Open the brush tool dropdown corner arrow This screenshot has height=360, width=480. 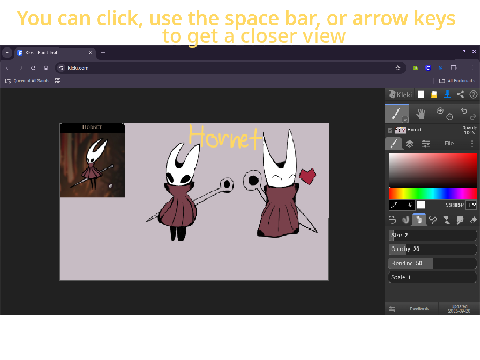click(x=405, y=119)
